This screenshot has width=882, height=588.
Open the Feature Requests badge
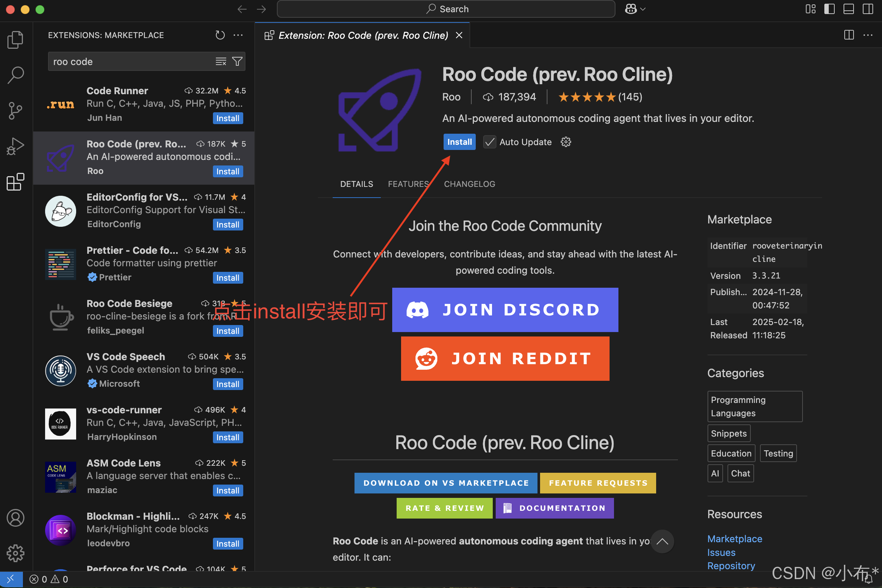pyautogui.click(x=598, y=483)
